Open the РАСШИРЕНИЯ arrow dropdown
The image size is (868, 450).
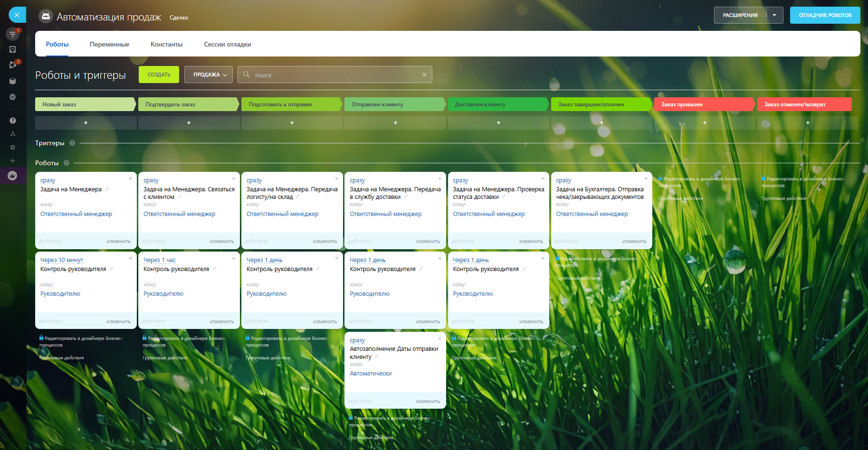[774, 15]
